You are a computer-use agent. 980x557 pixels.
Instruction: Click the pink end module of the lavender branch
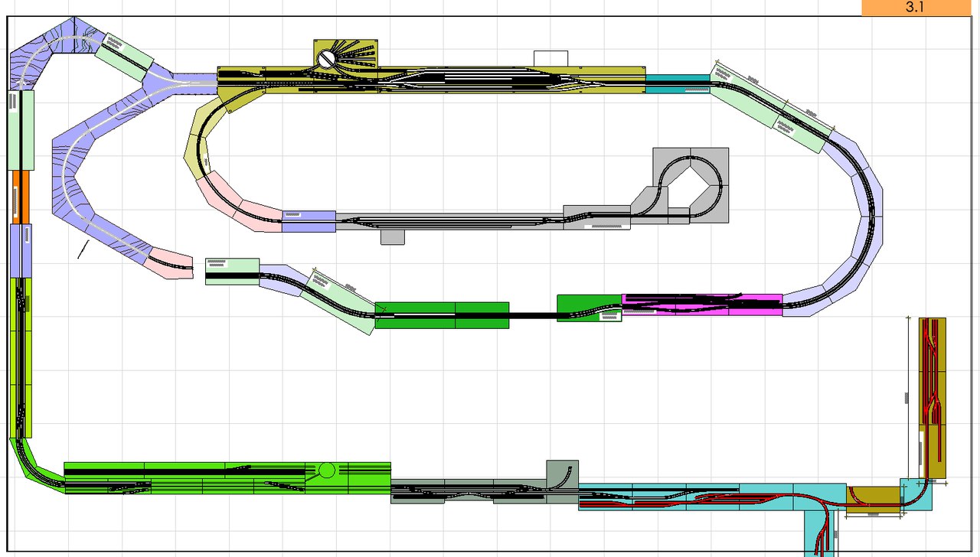[x=172, y=262]
